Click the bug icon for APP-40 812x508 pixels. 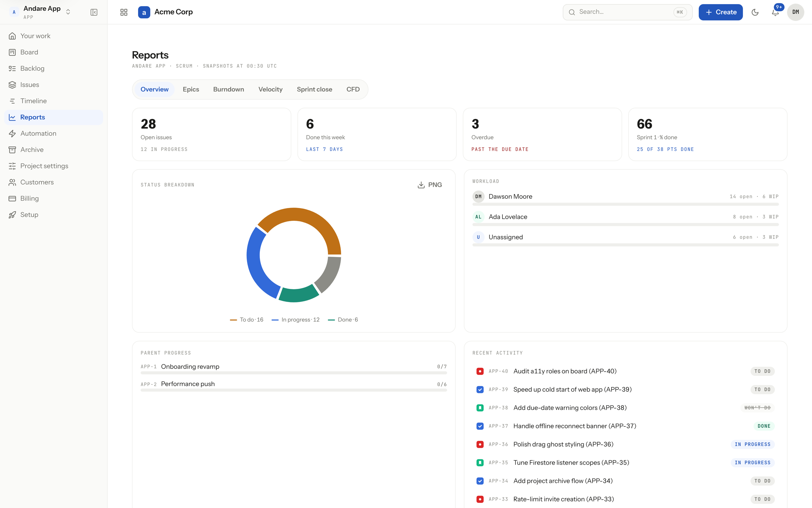pyautogui.click(x=480, y=371)
